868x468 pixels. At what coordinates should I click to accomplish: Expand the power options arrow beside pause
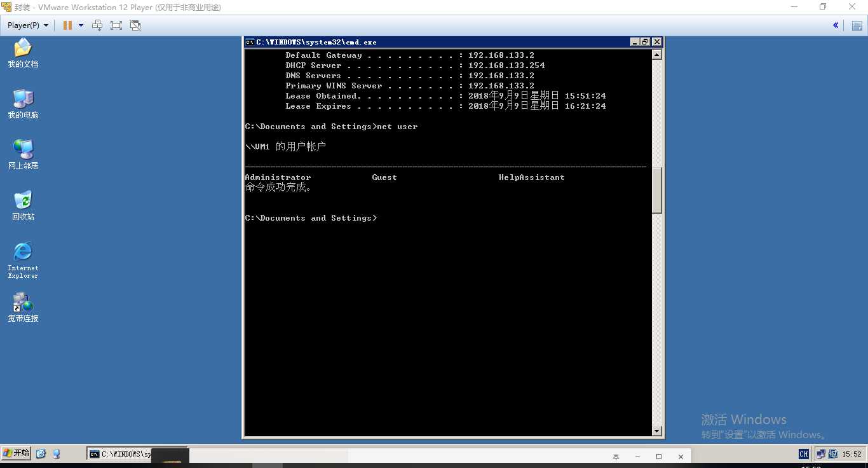click(x=81, y=25)
